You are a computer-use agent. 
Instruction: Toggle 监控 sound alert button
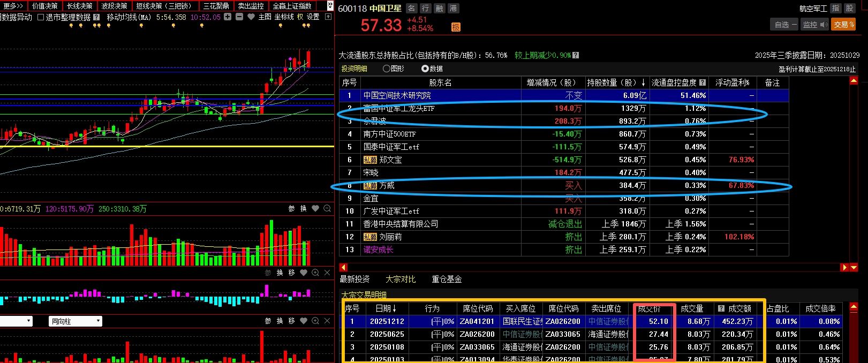click(x=815, y=25)
